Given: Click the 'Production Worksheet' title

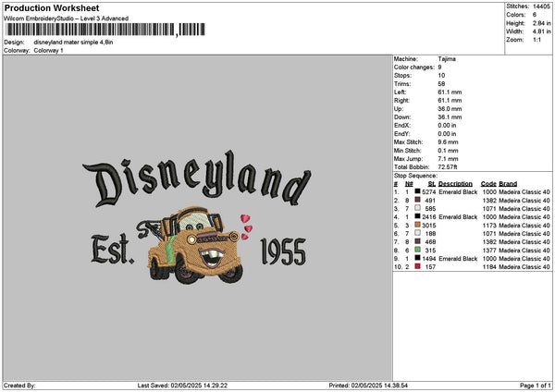Looking at the screenshot, I should [x=52, y=7].
